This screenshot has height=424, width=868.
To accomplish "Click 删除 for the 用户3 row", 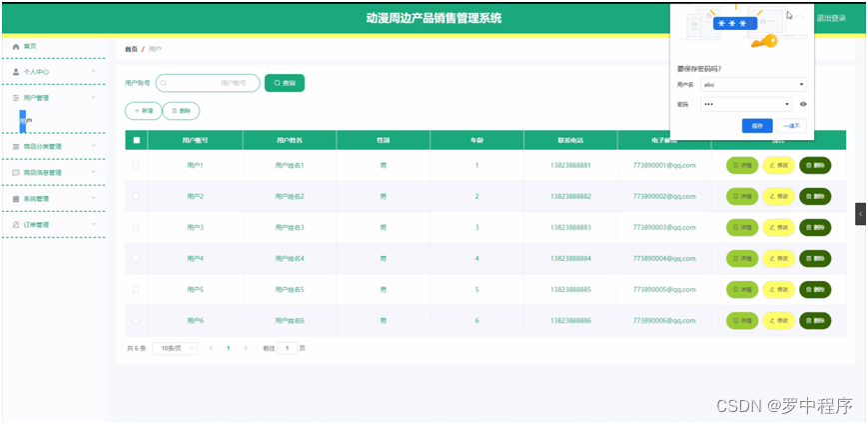I will (x=815, y=227).
